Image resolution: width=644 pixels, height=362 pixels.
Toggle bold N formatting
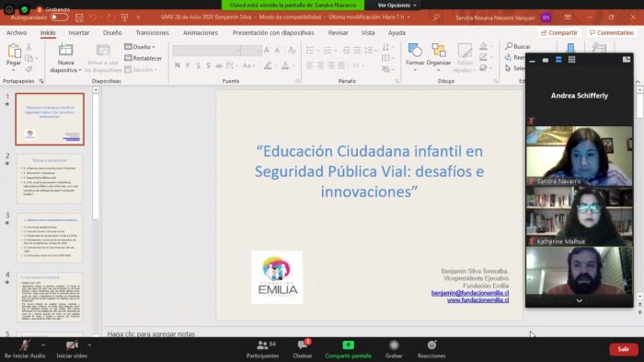(178, 65)
